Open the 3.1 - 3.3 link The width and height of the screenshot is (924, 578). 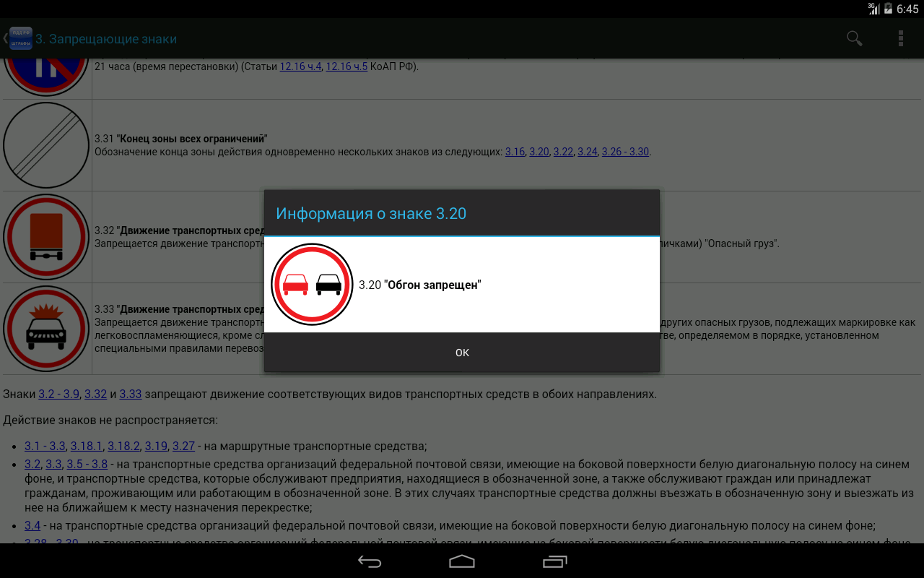[45, 447]
